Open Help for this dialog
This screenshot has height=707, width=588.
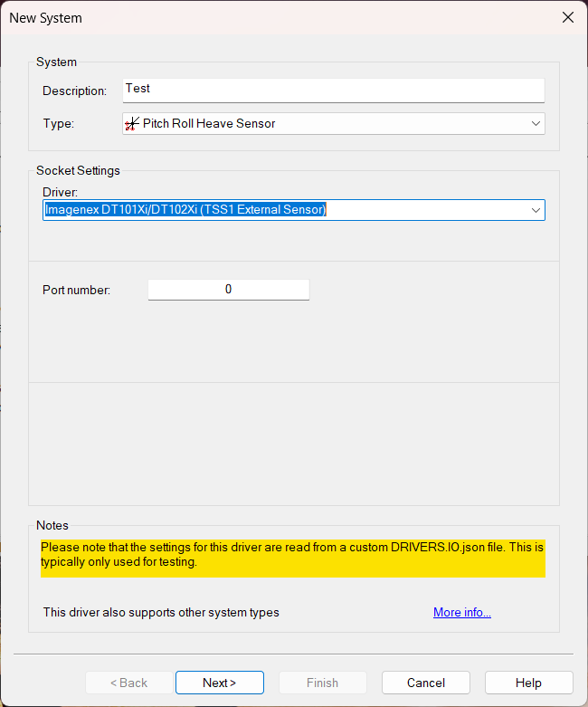click(528, 683)
